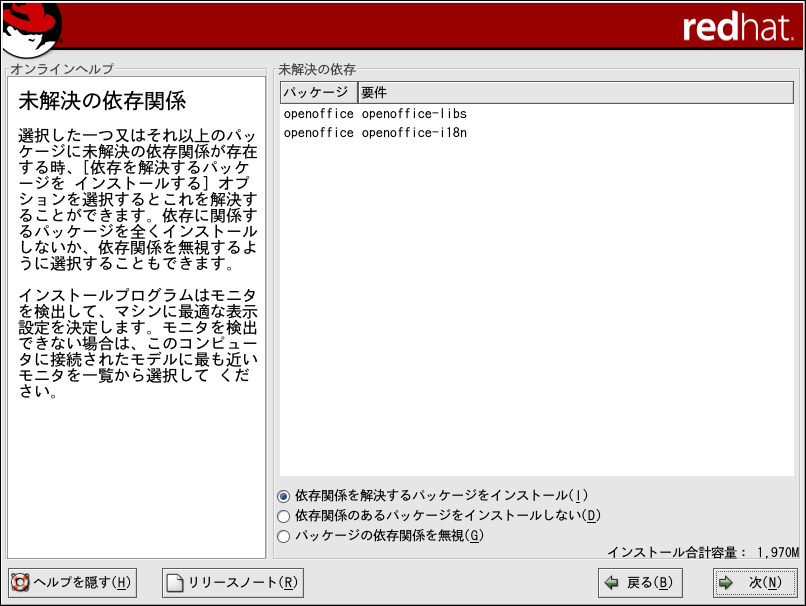Click openoffice package cell in second row

(x=318, y=132)
